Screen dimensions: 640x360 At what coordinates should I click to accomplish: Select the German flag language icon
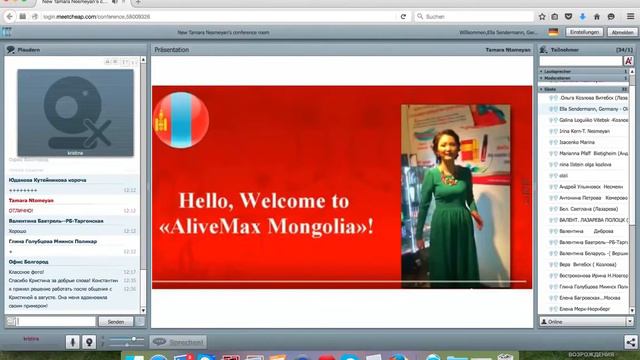click(553, 32)
